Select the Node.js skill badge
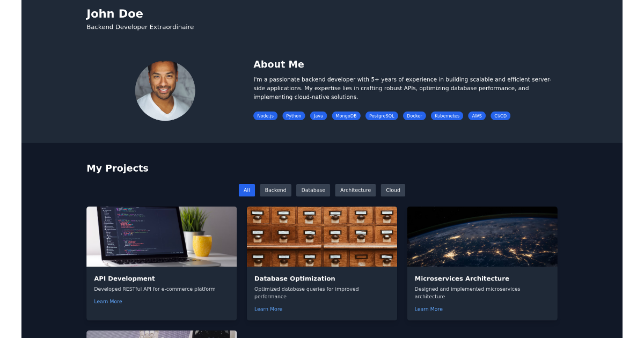This screenshot has width=644, height=338. click(265, 115)
